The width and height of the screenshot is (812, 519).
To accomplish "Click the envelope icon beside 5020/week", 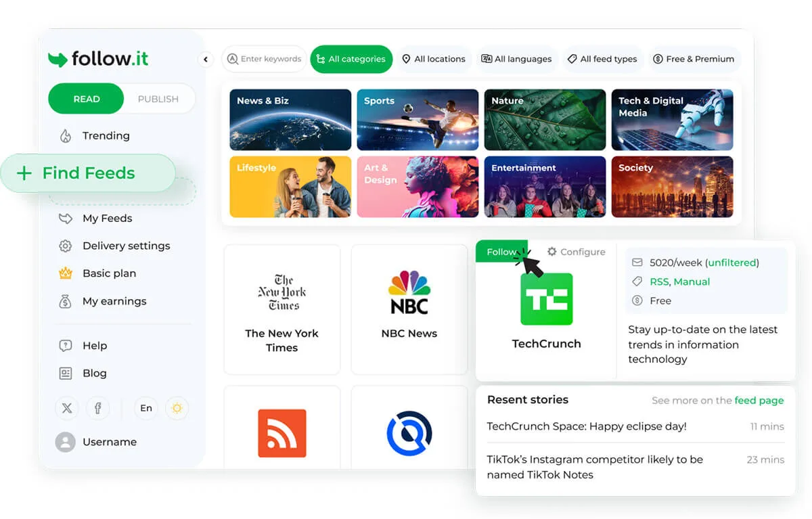I will 637,263.
